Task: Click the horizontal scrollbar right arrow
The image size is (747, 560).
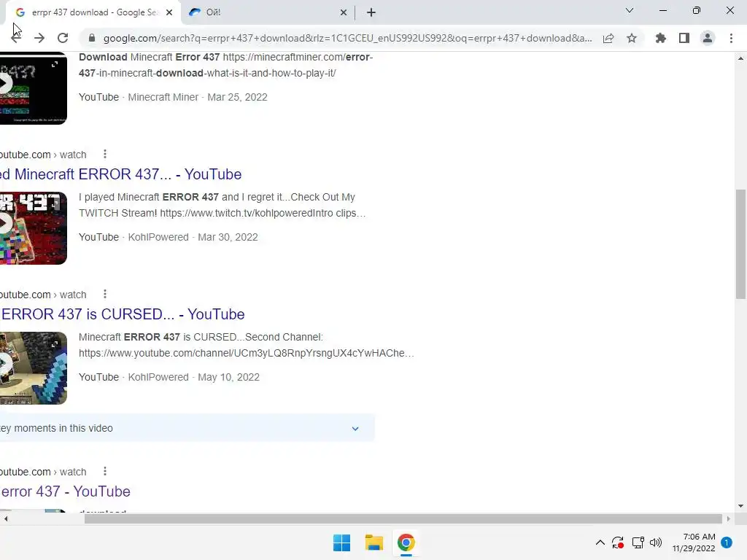Action: pos(728,518)
